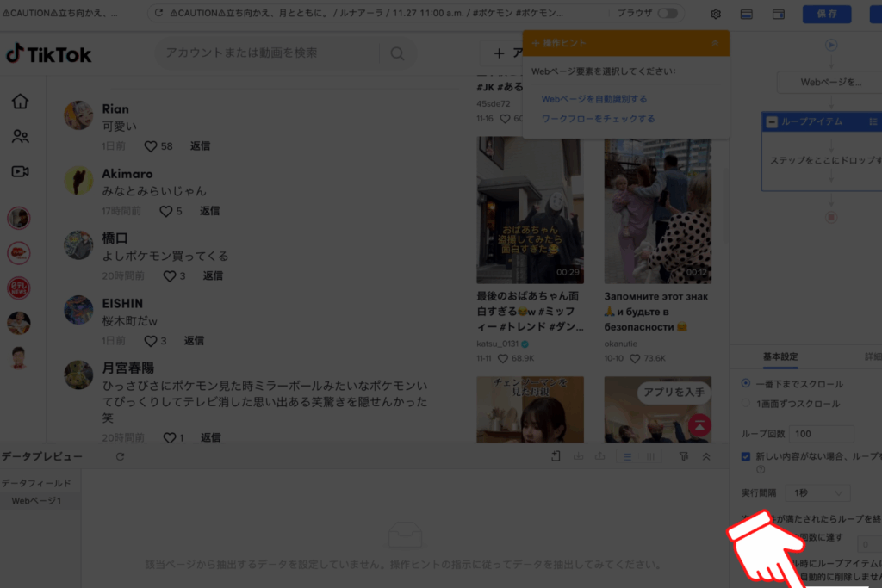The height and width of the screenshot is (588, 882).
Task: Collapse the data preview panel with double chevron
Action: [706, 456]
